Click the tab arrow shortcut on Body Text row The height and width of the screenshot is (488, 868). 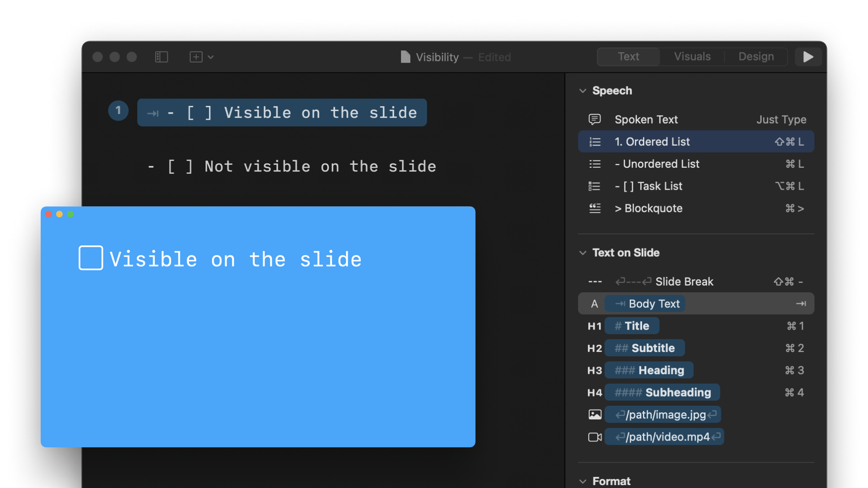pos(801,304)
